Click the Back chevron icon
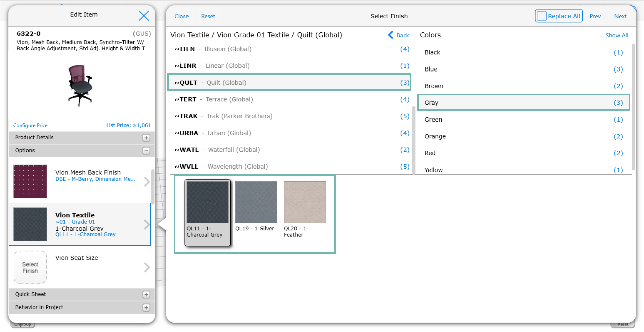The width and height of the screenshot is (644, 332). [x=391, y=35]
